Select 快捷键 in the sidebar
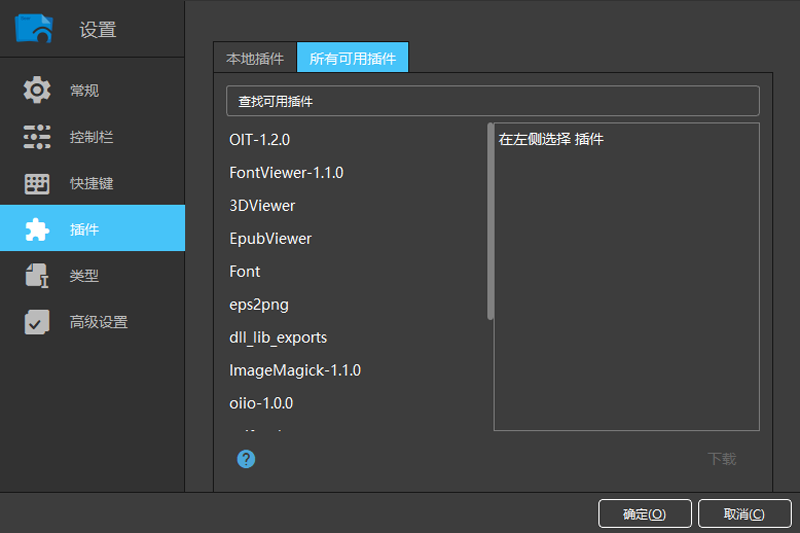 pyautogui.click(x=92, y=183)
